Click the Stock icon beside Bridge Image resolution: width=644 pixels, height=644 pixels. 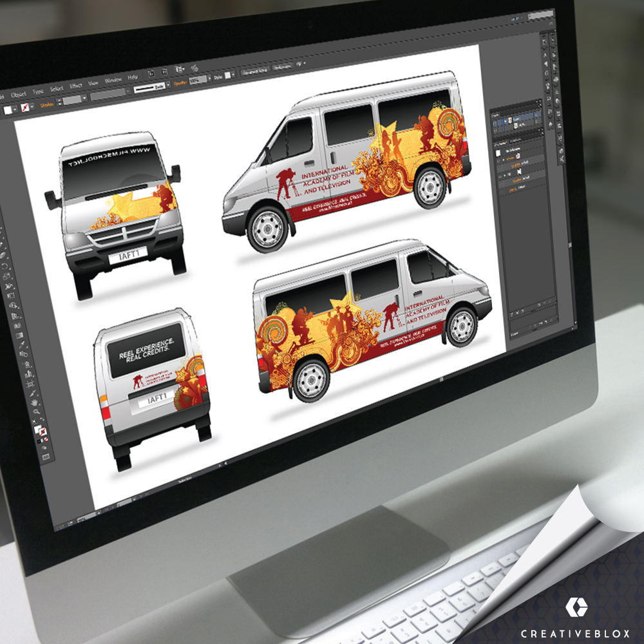(x=164, y=71)
